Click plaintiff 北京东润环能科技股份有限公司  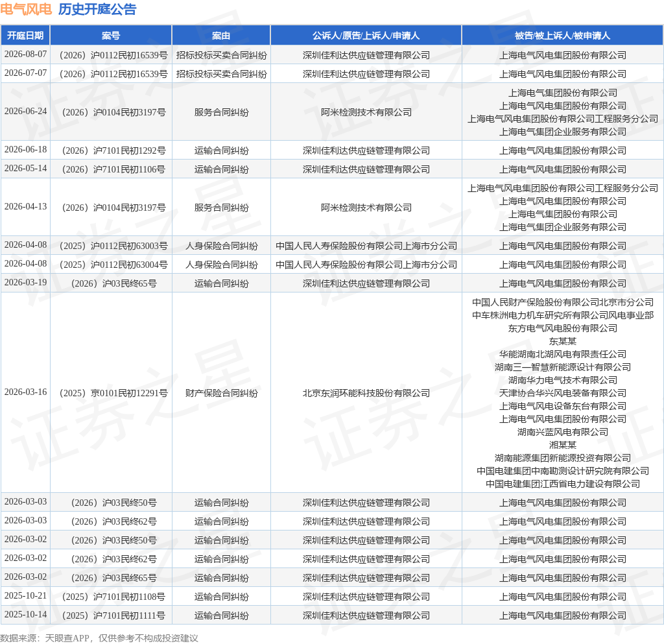point(366,393)
